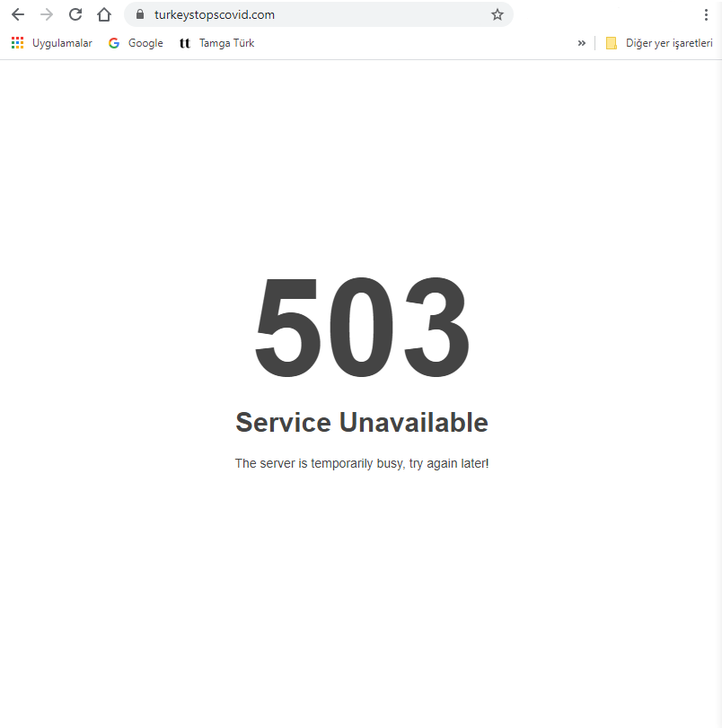Reload the turkeystopscovid.com page
This screenshot has height=728, width=722.
point(75,15)
